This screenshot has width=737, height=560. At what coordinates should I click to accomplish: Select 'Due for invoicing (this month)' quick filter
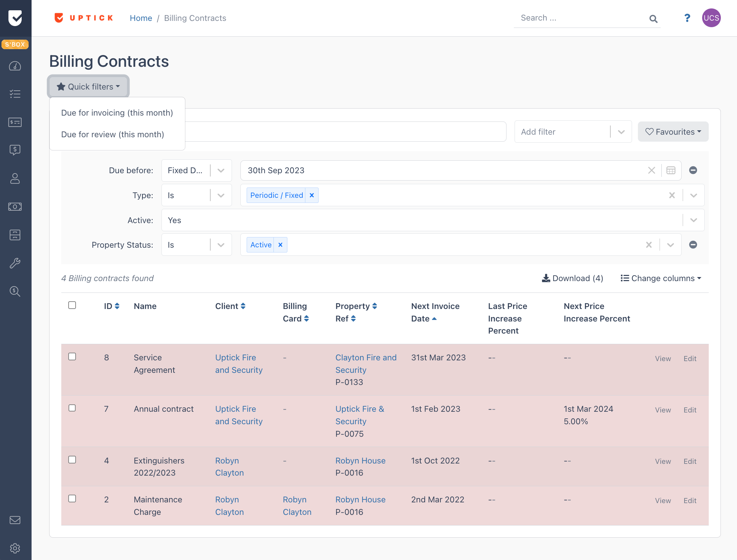coord(117,113)
